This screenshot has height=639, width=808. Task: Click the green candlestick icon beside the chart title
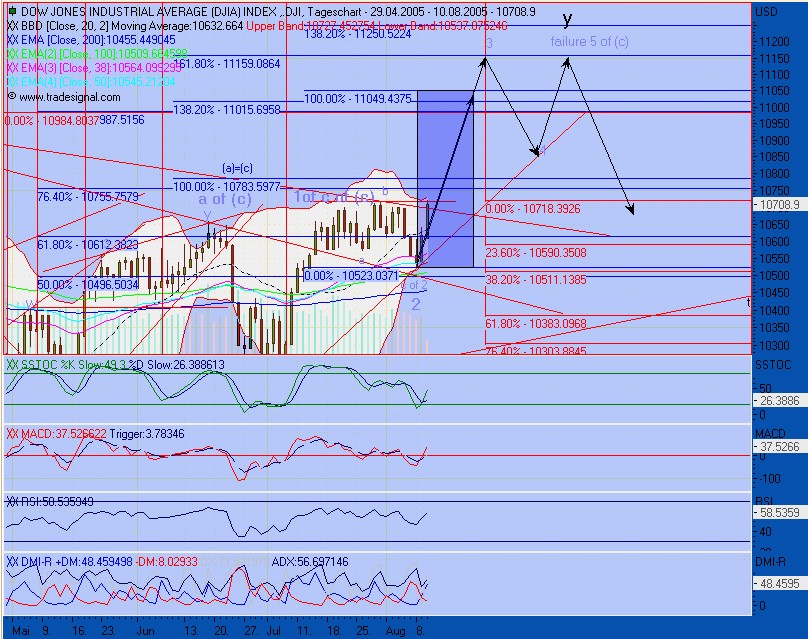coord(12,11)
